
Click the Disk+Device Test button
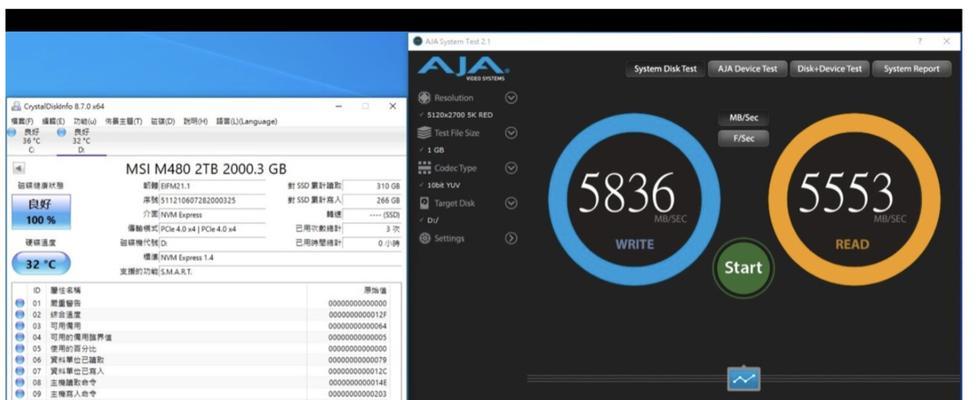click(830, 69)
